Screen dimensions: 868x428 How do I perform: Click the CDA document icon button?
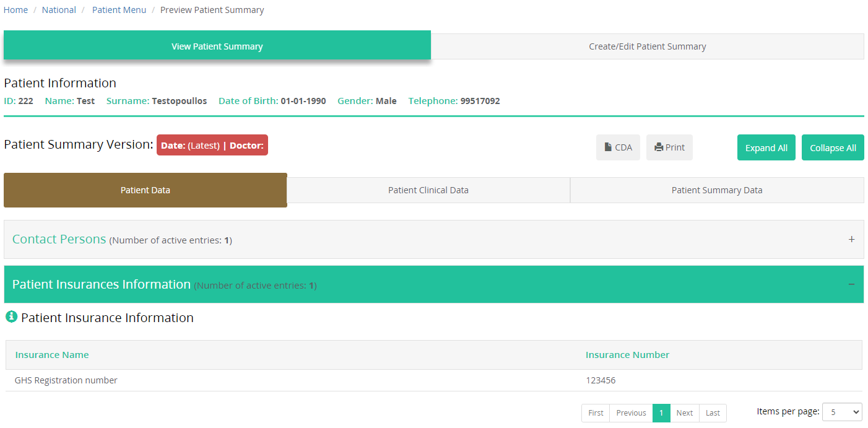tap(618, 147)
